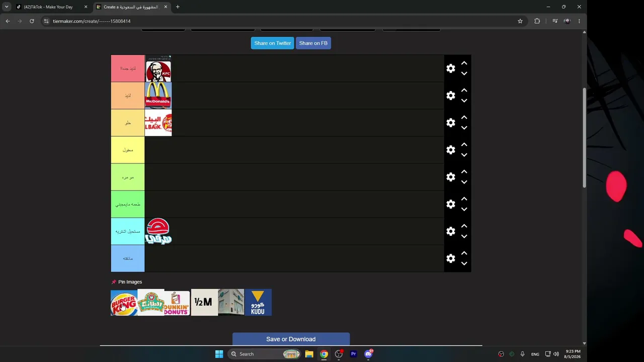Pick the 1/2M logo image
The image size is (644, 362).
(204, 303)
